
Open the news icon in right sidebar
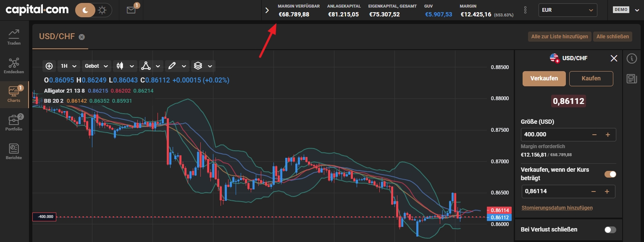click(632, 79)
